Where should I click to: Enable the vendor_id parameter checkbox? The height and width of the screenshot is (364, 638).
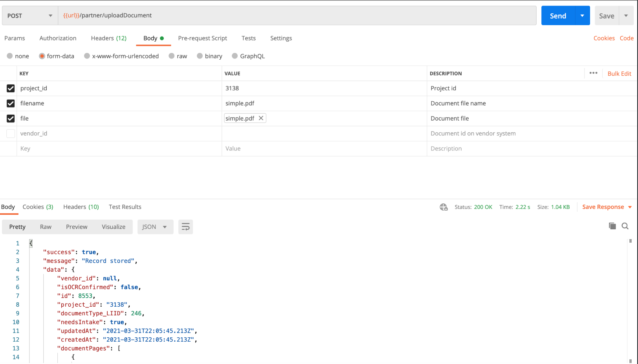[x=11, y=134]
